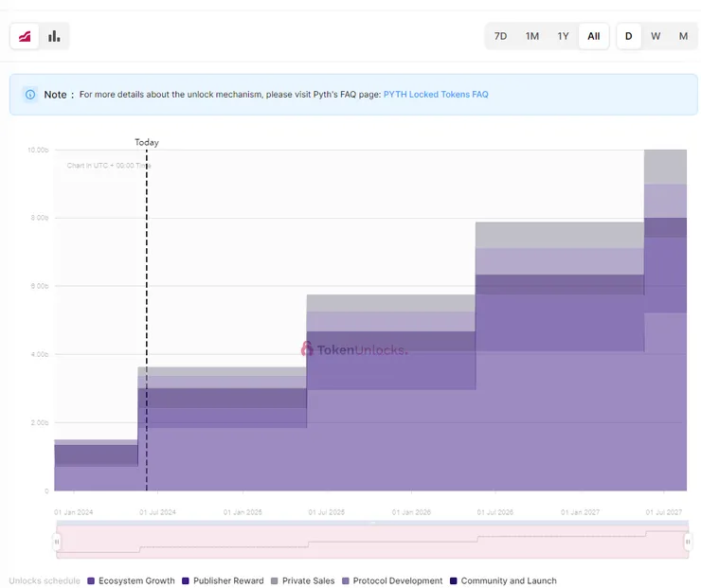Click the info icon in the note banner
This screenshot has width=701, height=588.
tap(30, 95)
